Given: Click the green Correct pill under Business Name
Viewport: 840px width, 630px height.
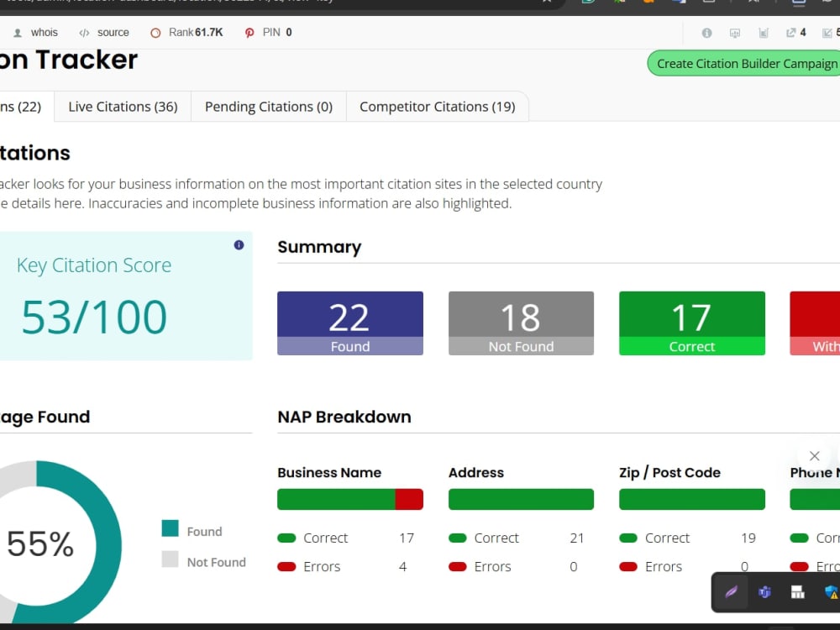Looking at the screenshot, I should point(286,538).
